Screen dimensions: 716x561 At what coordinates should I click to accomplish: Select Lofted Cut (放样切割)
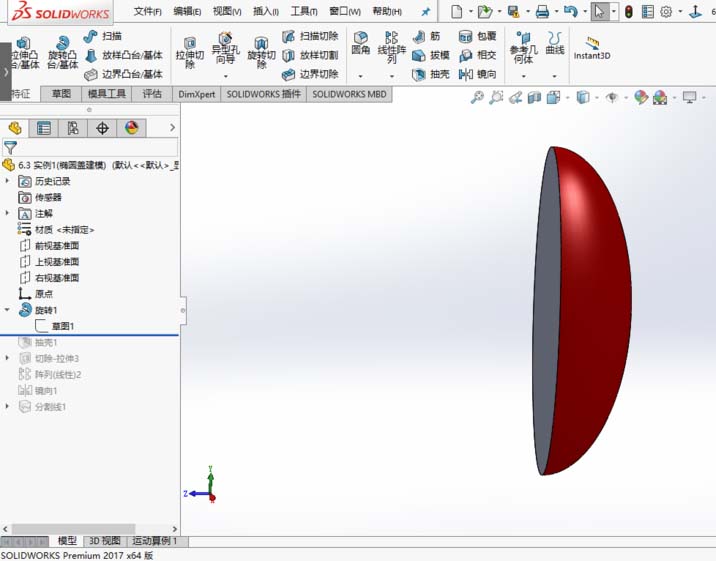[310, 55]
